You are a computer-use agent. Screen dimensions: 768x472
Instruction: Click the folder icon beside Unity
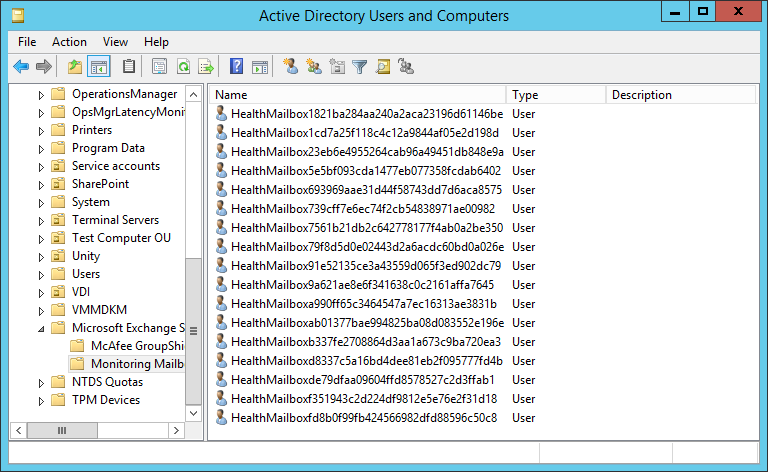pyautogui.click(x=58, y=256)
